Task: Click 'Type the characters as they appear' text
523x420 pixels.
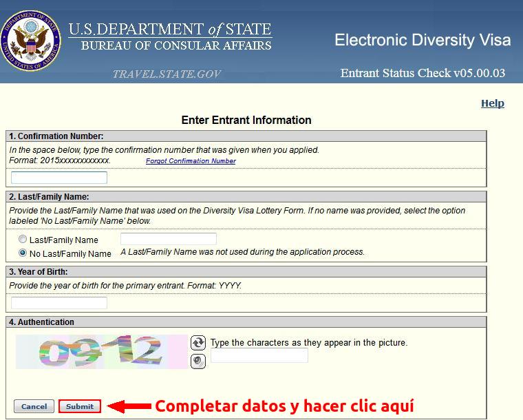Action: (x=309, y=342)
